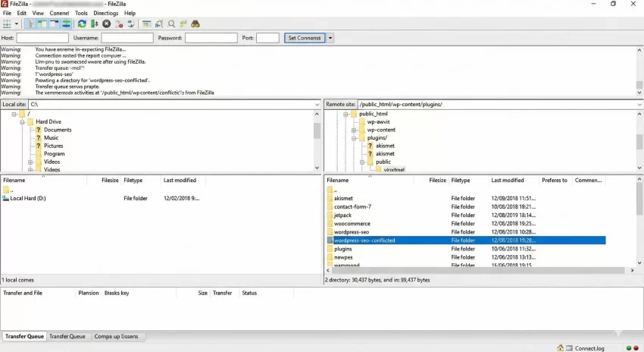Click the Connect.log status bar icon
Screen dimensions: 644x352
pos(569,348)
